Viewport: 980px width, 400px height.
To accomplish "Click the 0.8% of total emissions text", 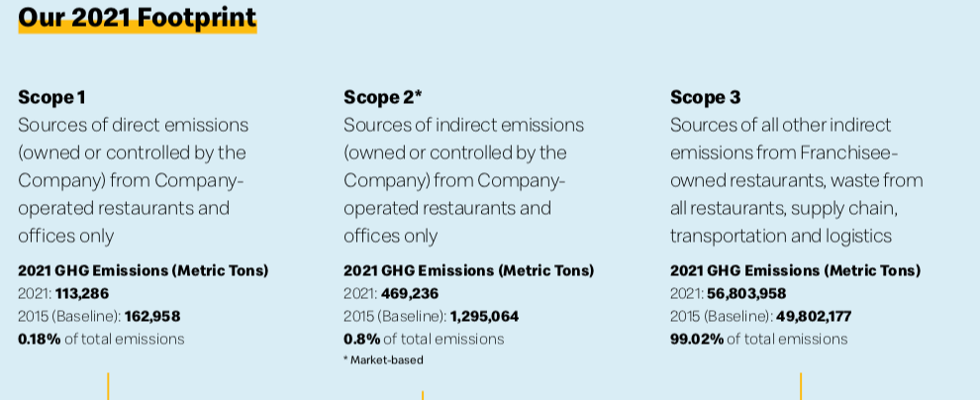I will tap(424, 340).
